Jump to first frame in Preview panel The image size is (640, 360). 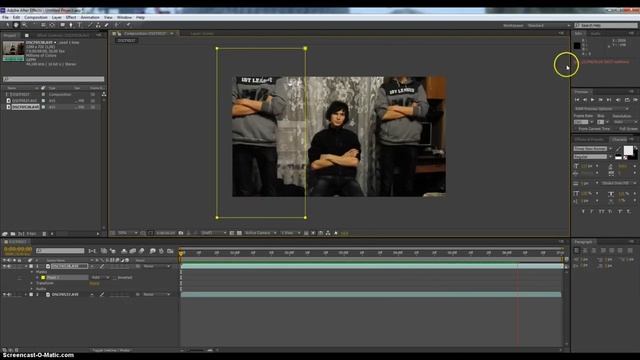577,100
